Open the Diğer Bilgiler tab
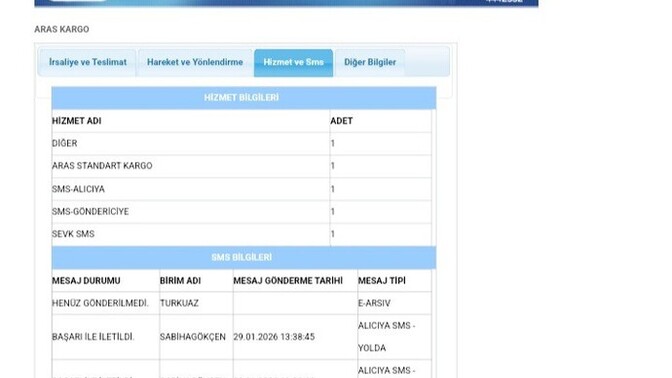Image resolution: width=672 pixels, height=378 pixels. [x=370, y=63]
